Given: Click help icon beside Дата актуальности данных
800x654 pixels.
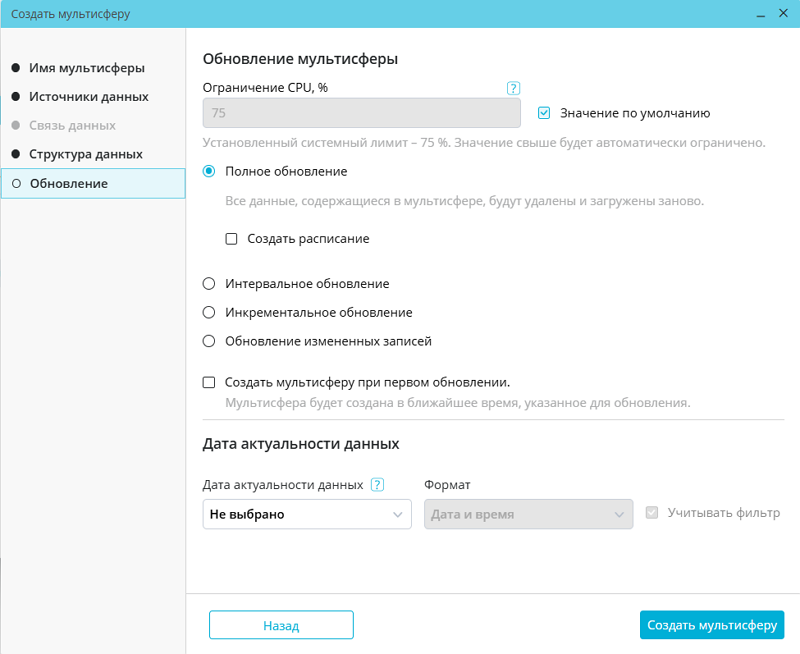Looking at the screenshot, I should point(377,485).
